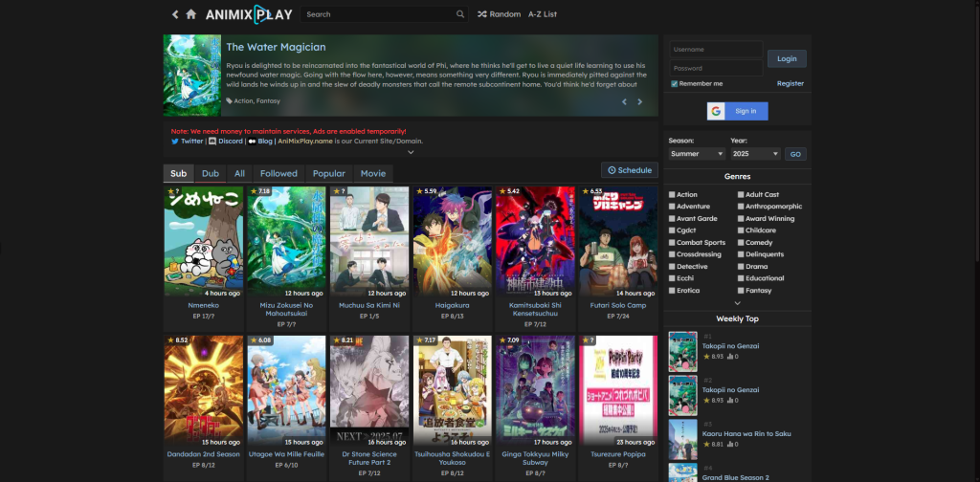
Task: Open the Register link
Action: [791, 83]
